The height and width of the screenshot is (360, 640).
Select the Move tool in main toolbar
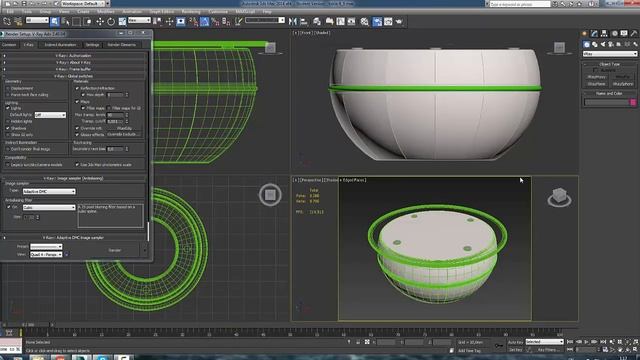tap(100, 21)
